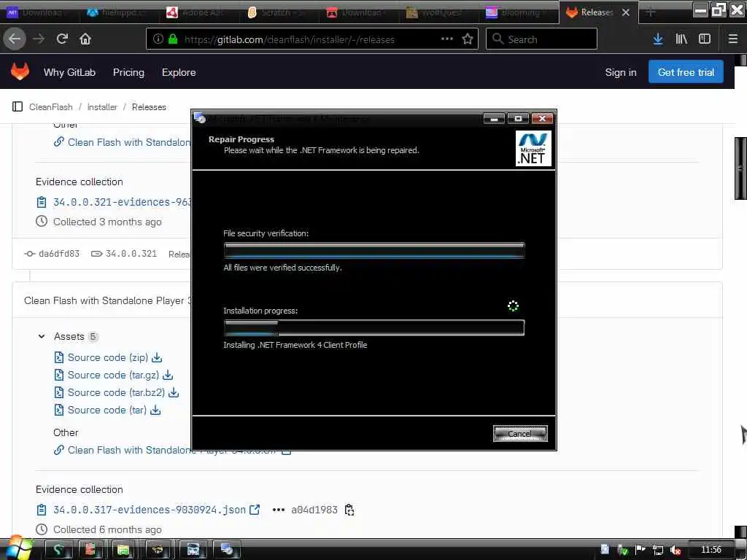Focus the browser Search field
Viewport: 747px width, 560px height.
541,39
